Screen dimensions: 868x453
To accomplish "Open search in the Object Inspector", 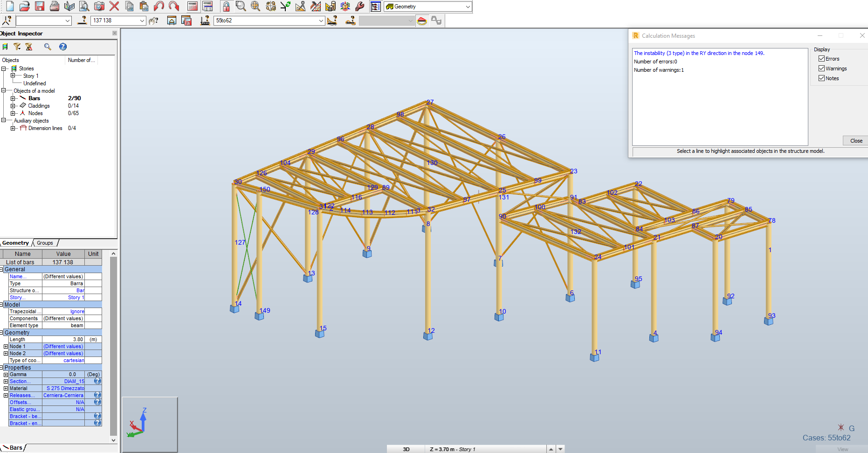I will pyautogui.click(x=47, y=47).
